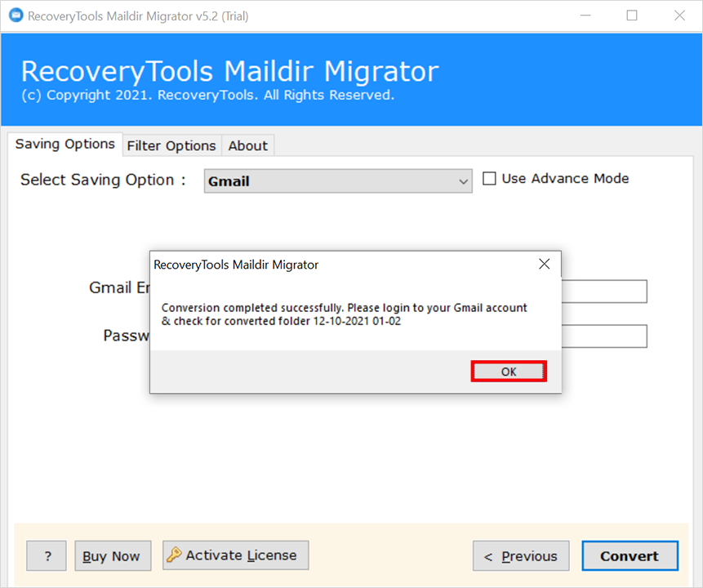The image size is (703, 588).
Task: Click the Copyright 2021 RecoveryTools text
Action: click(x=208, y=95)
